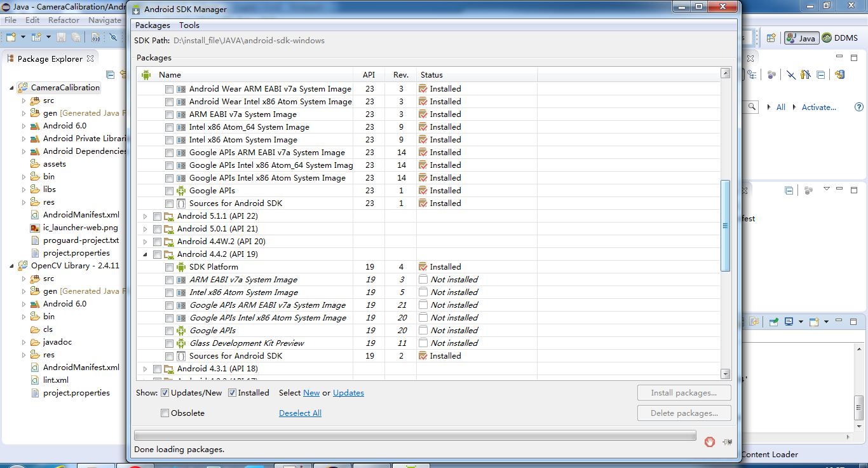Click the collapse all icon in the Outline panel
This screenshot has height=468, width=868.
coord(789,190)
